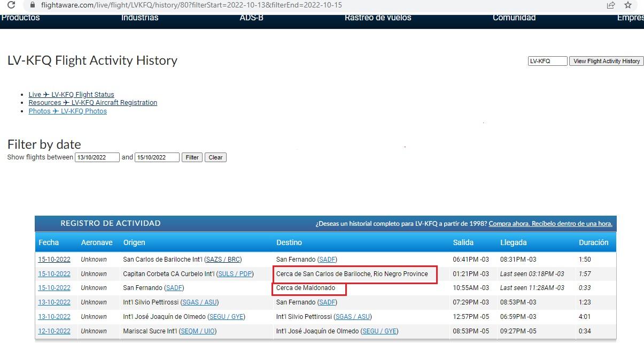
Task: Click the browser share icon in address bar
Action: [x=610, y=5]
